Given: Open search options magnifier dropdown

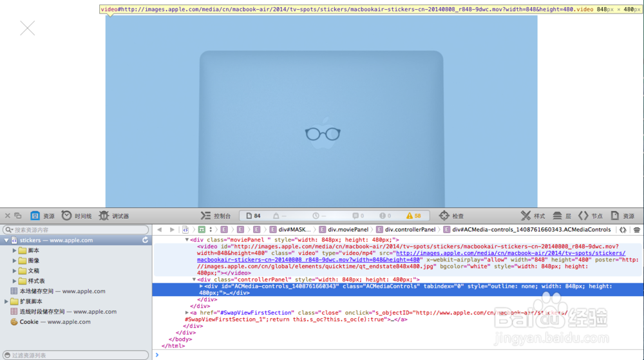Looking at the screenshot, I should click(x=8, y=230).
